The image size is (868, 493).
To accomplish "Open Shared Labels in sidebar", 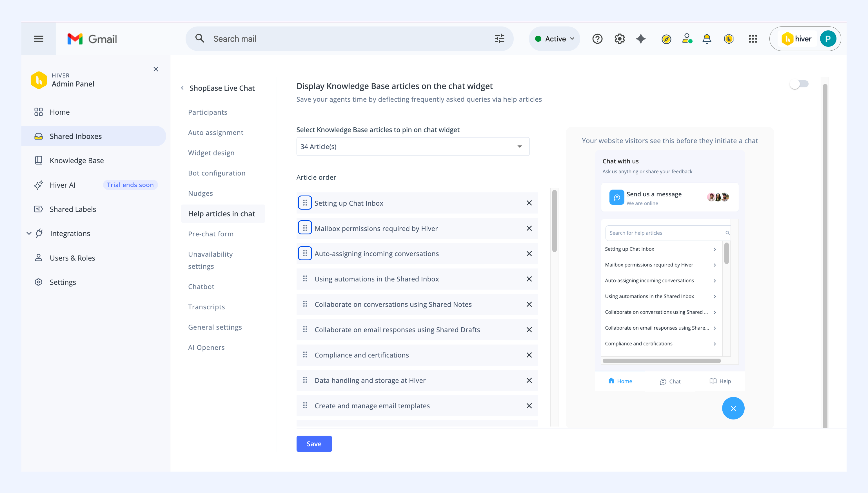I will (x=73, y=209).
